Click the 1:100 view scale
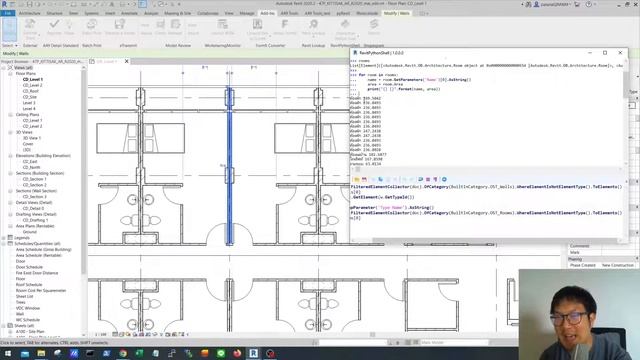Image resolution: width=640 pixels, height=360 pixels. point(101,335)
